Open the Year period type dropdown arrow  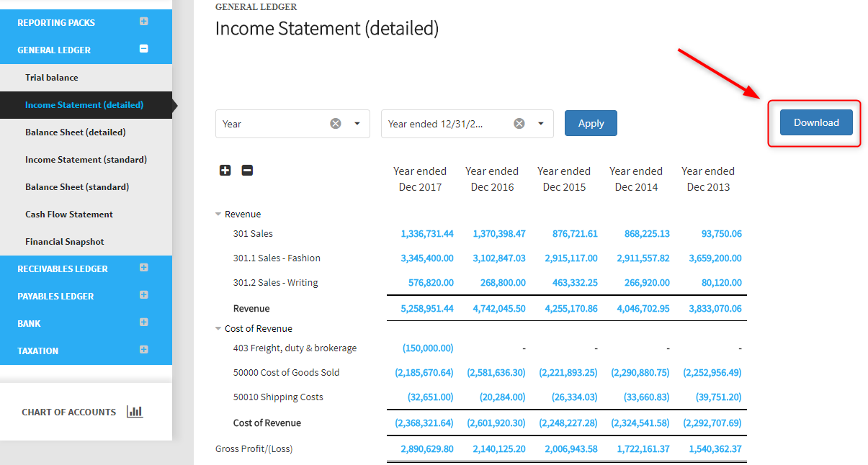click(x=357, y=124)
